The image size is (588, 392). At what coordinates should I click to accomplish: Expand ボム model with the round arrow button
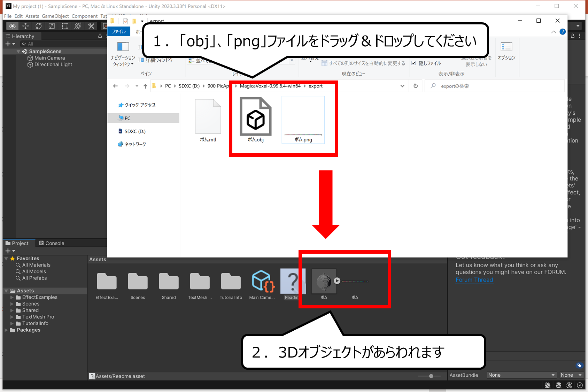click(337, 281)
